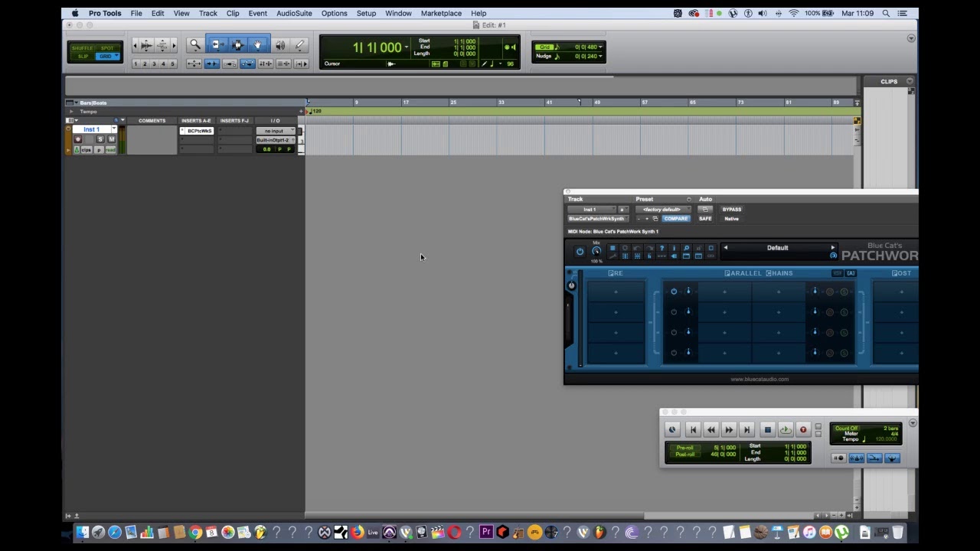Toggle Pre-roll in Transport window
Image resolution: width=980 pixels, height=551 pixels.
(685, 448)
